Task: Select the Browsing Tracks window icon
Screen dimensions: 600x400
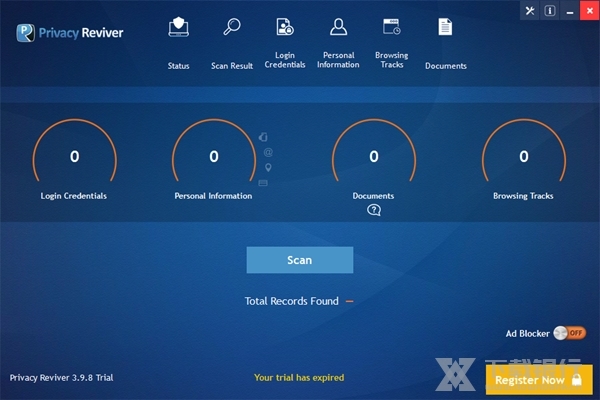Action: 391,27
